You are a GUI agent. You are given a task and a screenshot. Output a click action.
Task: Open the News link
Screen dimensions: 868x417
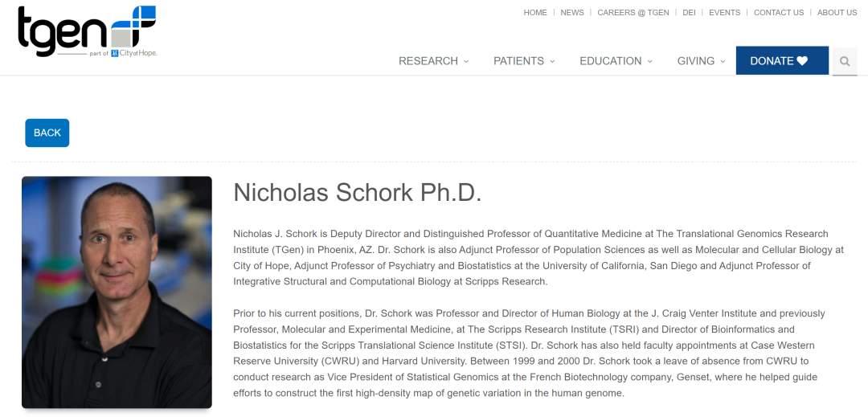coord(572,13)
